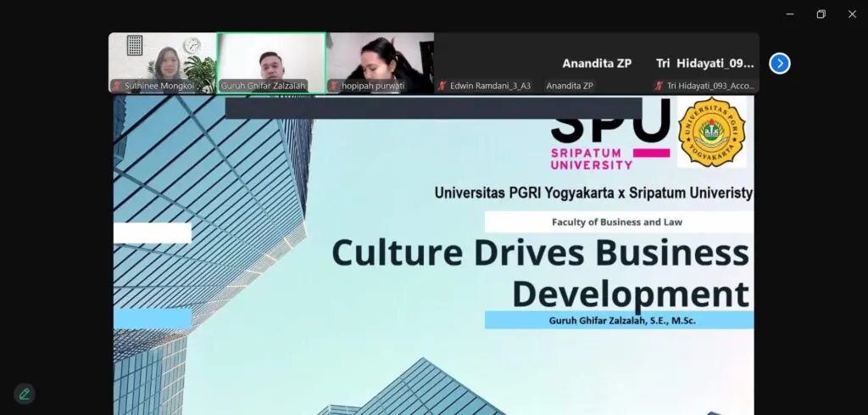Select Tri Hidayati_093 participant tile
Screen dimensions: 868x415
pyautogui.click(x=705, y=63)
